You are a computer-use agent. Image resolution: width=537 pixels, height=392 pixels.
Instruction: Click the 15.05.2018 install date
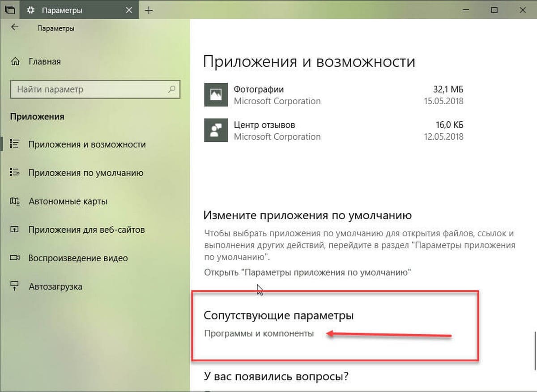pyautogui.click(x=443, y=101)
